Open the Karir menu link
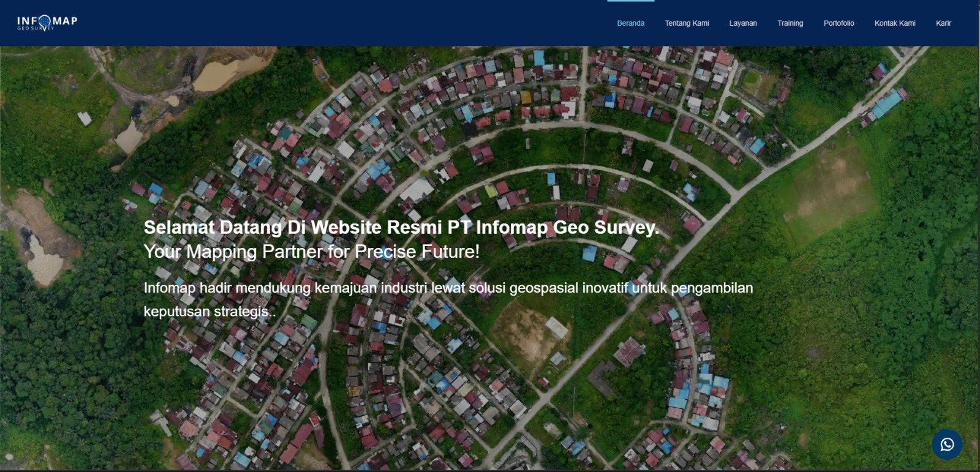This screenshot has width=980, height=472. (x=943, y=23)
